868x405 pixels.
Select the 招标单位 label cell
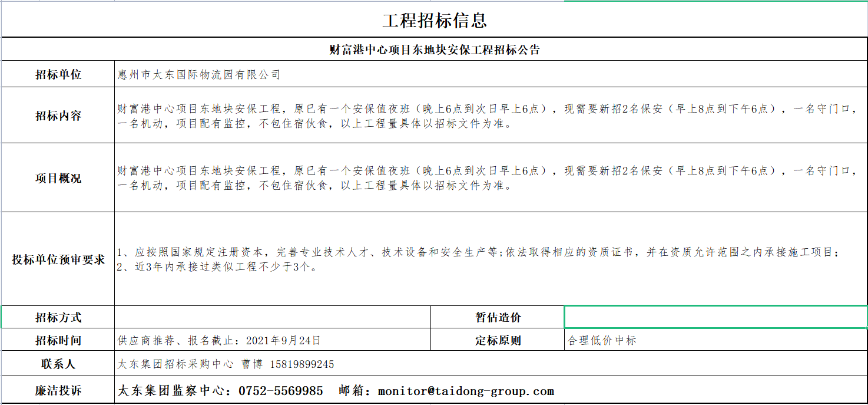[x=58, y=75]
